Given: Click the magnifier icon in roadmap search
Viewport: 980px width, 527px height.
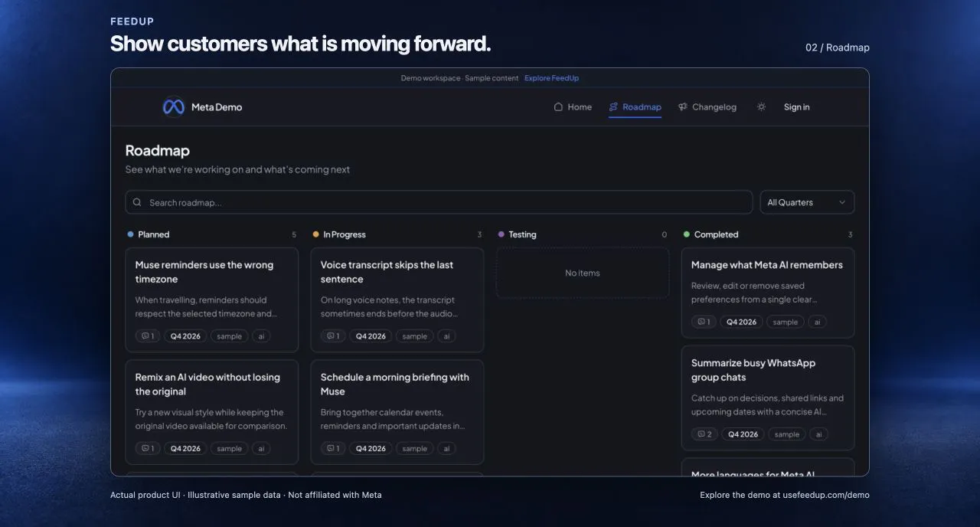Looking at the screenshot, I should [137, 202].
